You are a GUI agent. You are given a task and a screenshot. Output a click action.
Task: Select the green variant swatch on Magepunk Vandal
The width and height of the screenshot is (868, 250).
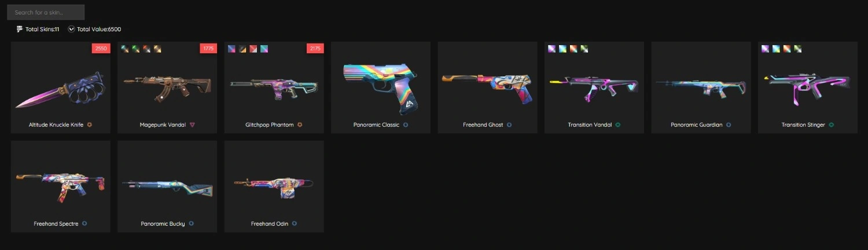tap(135, 49)
